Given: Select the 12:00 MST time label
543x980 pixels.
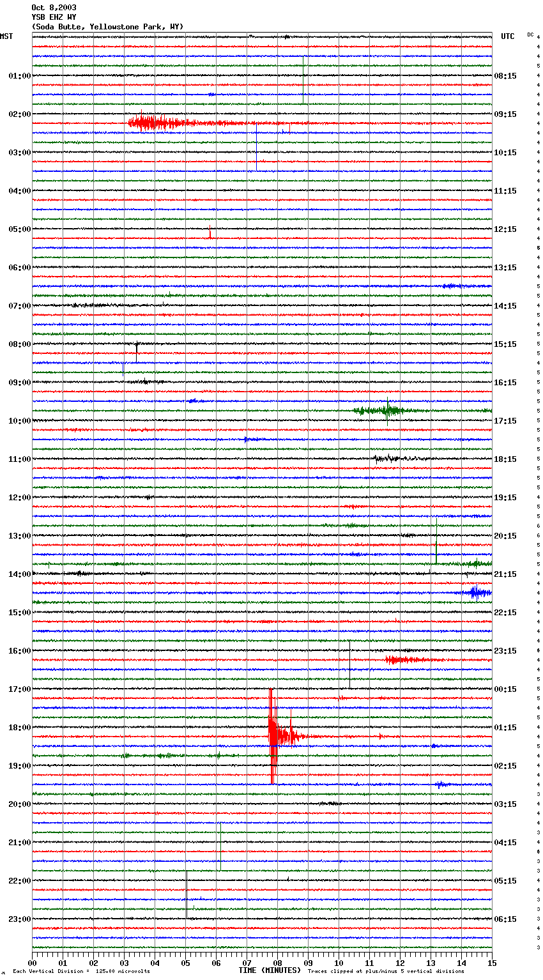Looking at the screenshot, I should coord(20,498).
